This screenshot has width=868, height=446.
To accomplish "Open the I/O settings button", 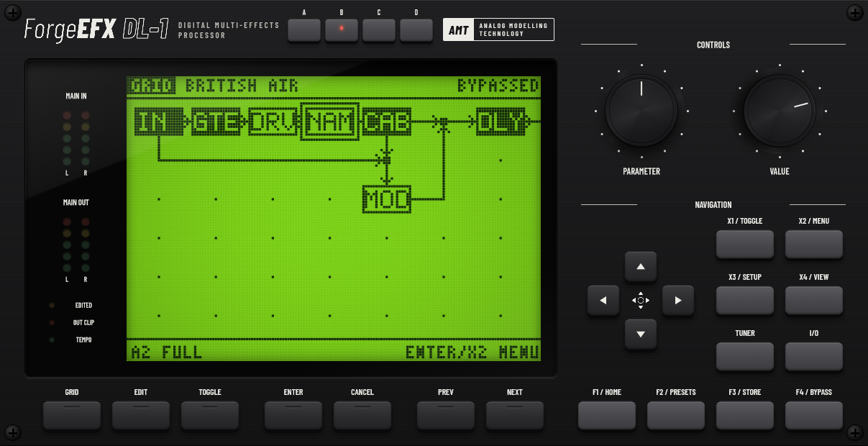I will pyautogui.click(x=814, y=357).
